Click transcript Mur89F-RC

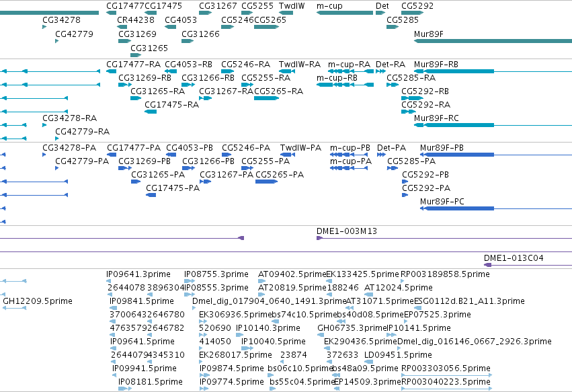tap(436, 118)
